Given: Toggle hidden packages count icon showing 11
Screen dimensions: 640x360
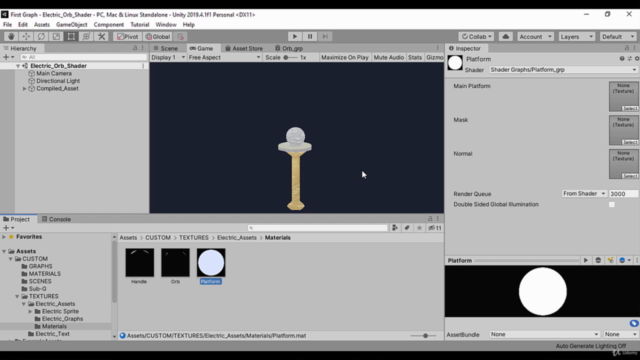Looking at the screenshot, I should click(435, 228).
